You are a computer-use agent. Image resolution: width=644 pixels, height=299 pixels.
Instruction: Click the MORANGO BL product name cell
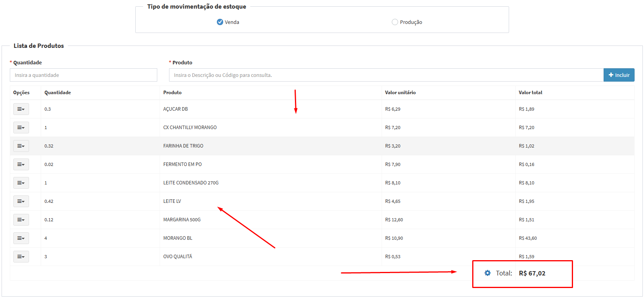[178, 238]
